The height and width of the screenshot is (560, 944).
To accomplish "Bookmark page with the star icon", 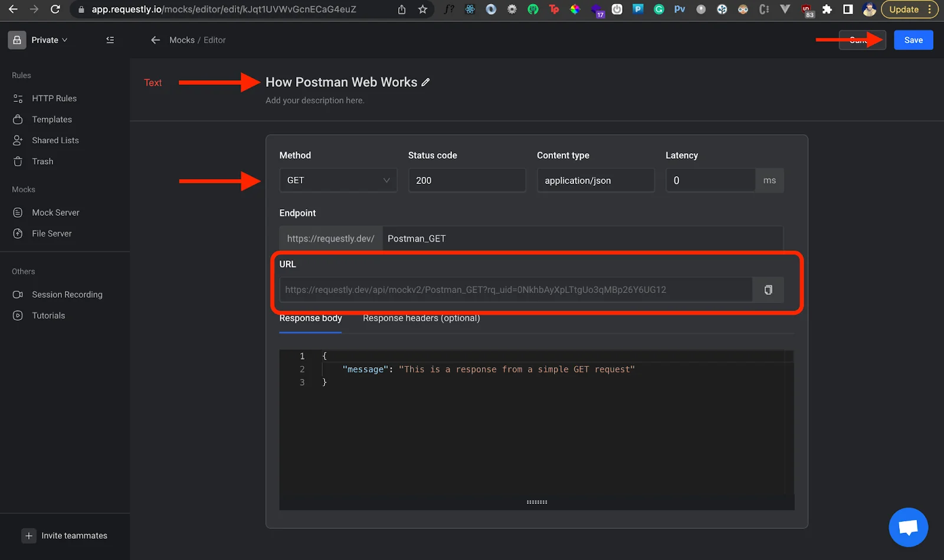I will (x=422, y=9).
